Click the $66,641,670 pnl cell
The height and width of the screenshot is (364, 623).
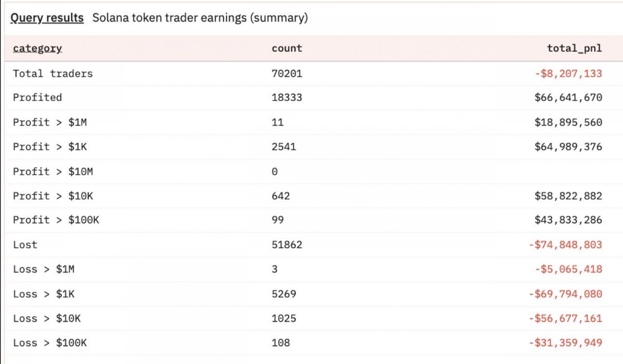(568, 97)
